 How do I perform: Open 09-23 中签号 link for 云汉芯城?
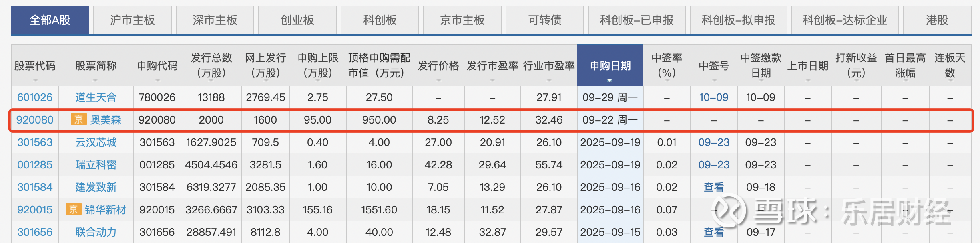714,142
